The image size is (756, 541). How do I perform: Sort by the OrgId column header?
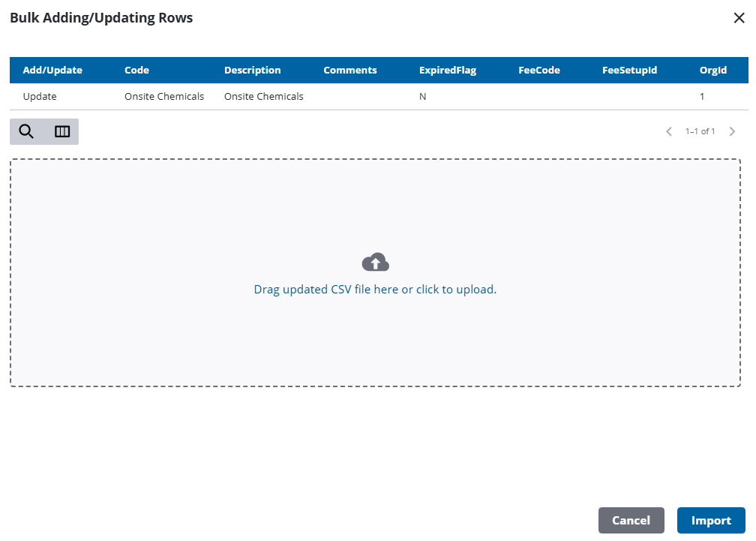(713, 71)
